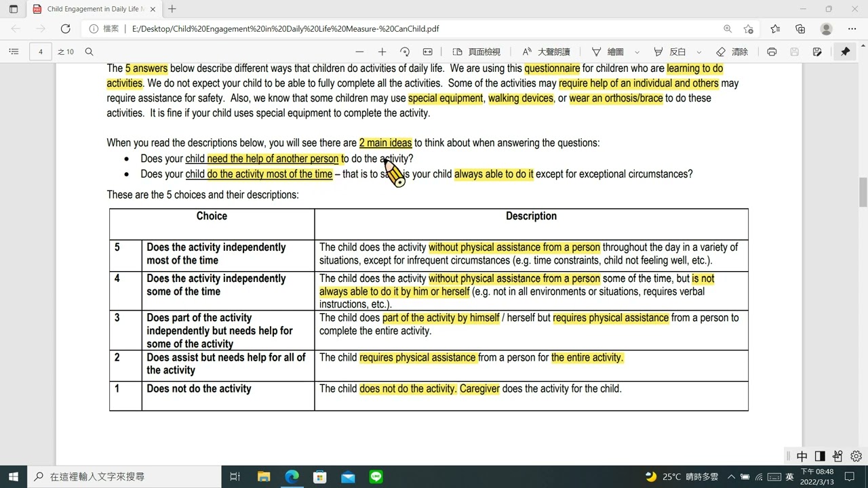Click the taskbar search box

pyautogui.click(x=124, y=476)
